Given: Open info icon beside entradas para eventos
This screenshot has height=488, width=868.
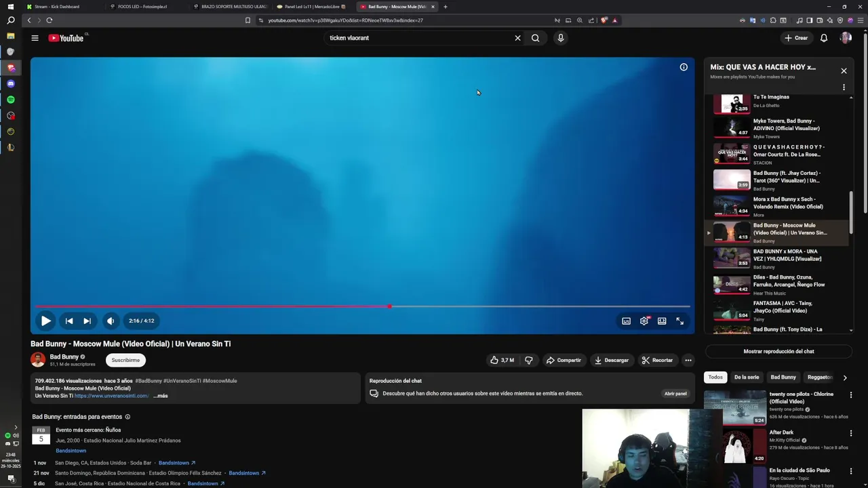Looking at the screenshot, I should click(x=127, y=417).
